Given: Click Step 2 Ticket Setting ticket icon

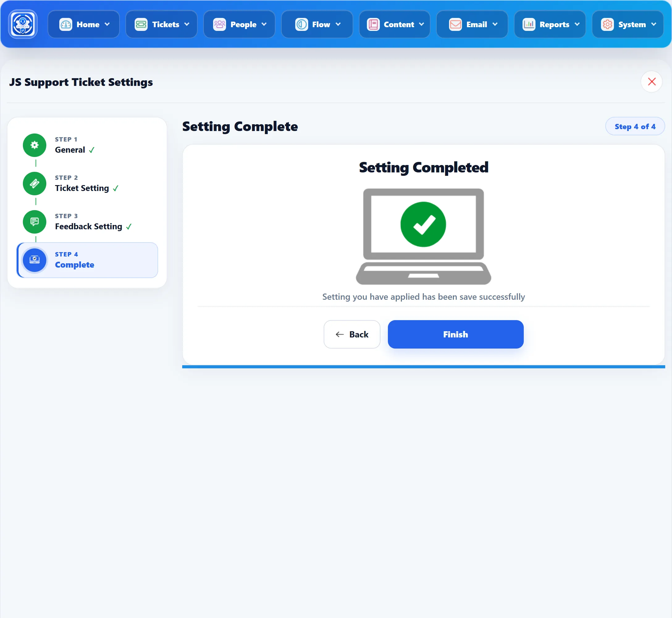Looking at the screenshot, I should tap(34, 184).
